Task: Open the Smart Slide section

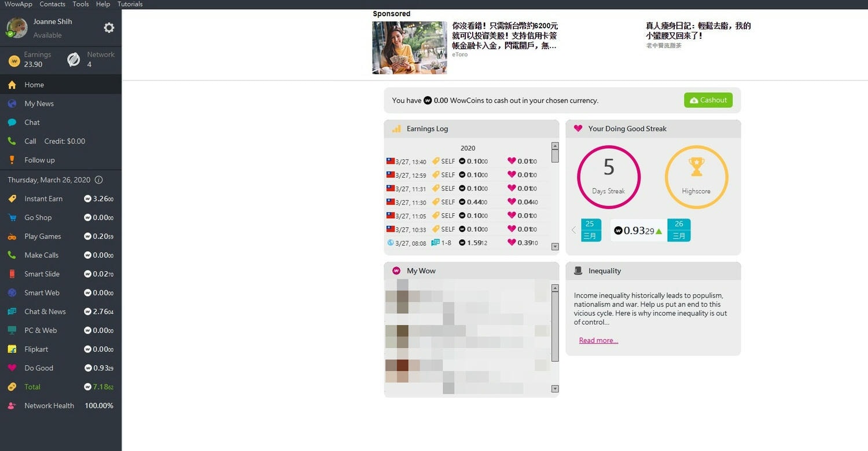Action: click(x=42, y=274)
